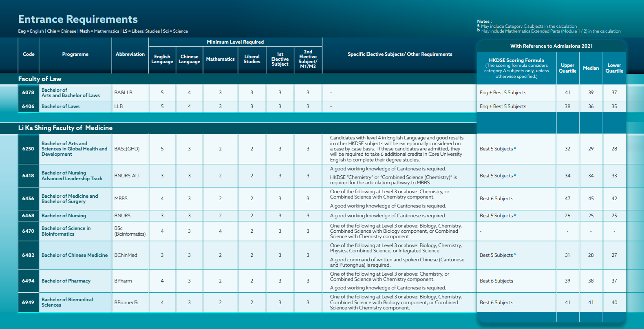Image resolution: width=644 pixels, height=329 pixels.
Task: Click programme code 6468
Action: point(28,216)
